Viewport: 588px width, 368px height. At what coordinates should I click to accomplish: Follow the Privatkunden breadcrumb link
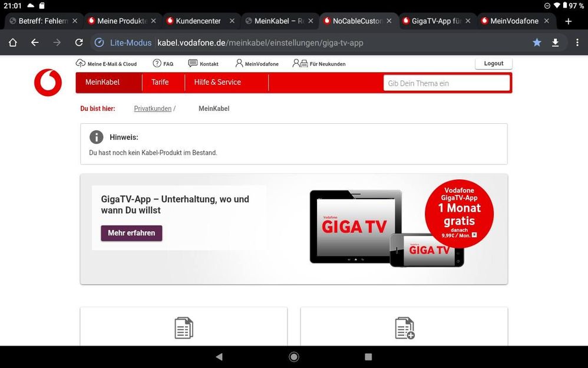coord(153,109)
